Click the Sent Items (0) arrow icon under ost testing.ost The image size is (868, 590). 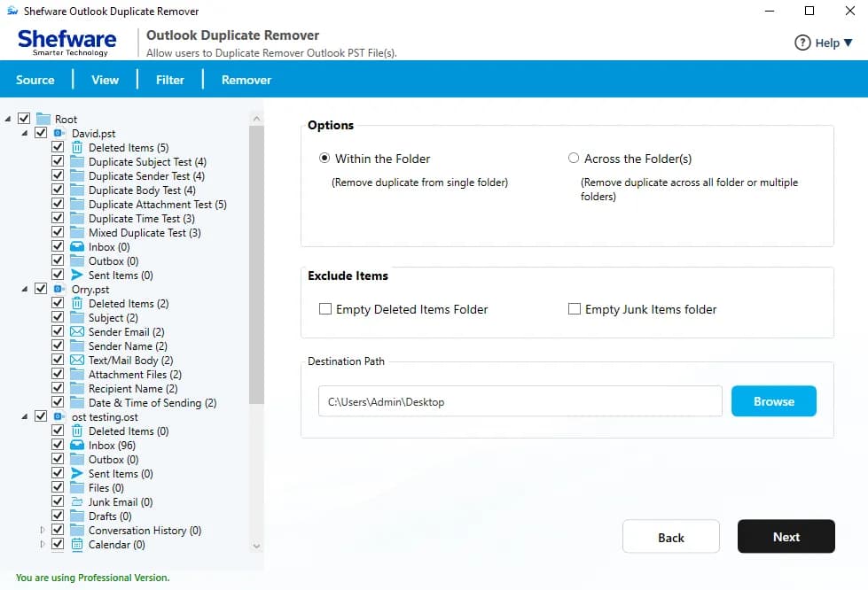pyautogui.click(x=77, y=473)
